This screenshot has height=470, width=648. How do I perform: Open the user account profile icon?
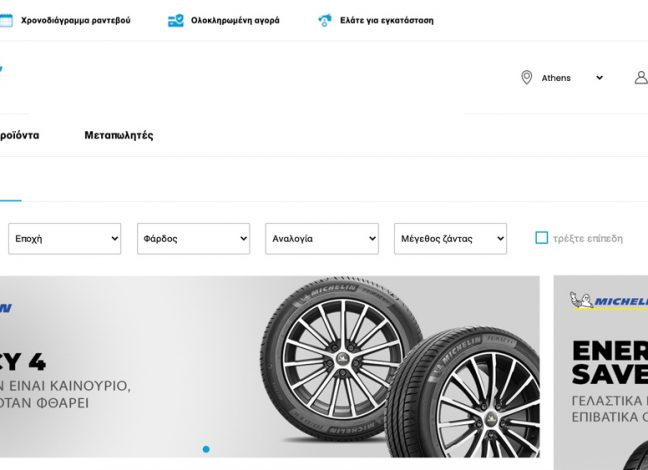click(641, 77)
